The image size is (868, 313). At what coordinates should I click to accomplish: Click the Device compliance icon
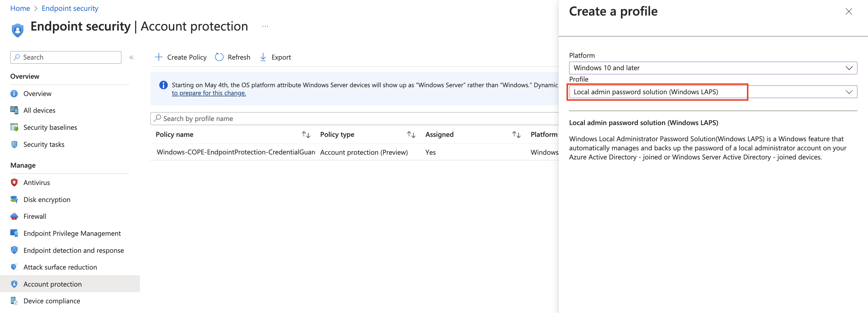tap(14, 301)
